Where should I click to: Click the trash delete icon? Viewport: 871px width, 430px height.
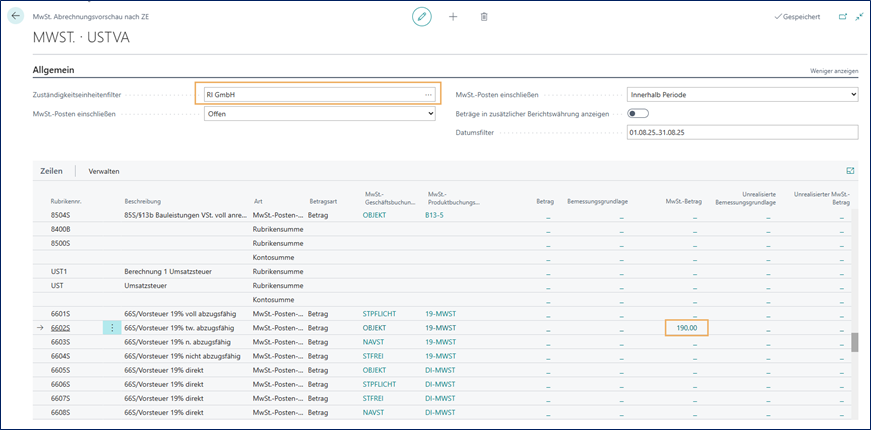[x=484, y=17]
